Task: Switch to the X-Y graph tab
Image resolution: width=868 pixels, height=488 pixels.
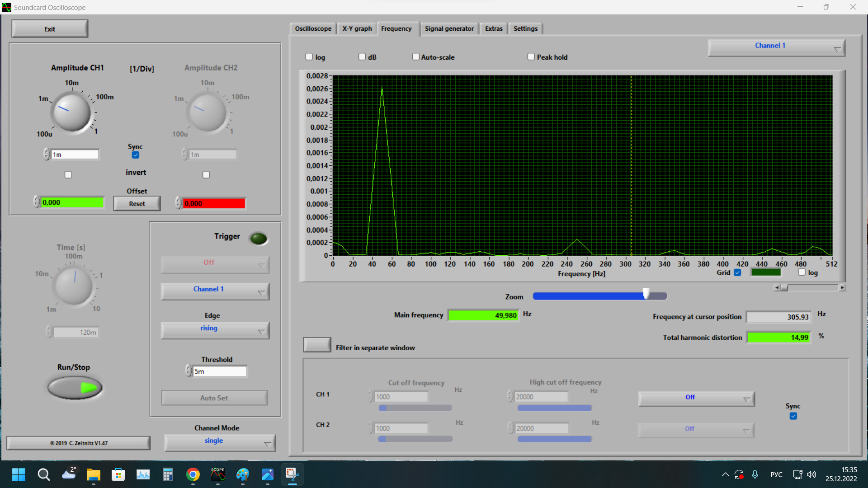Action: [357, 28]
